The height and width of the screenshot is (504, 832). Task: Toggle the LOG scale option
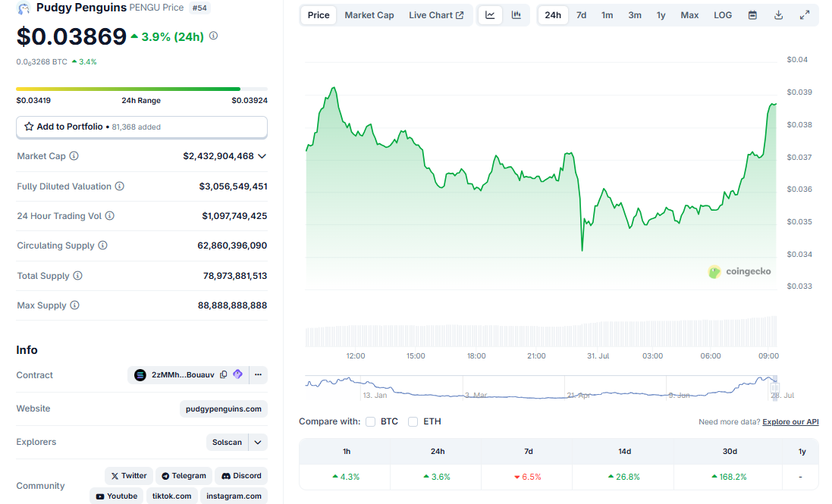click(723, 15)
